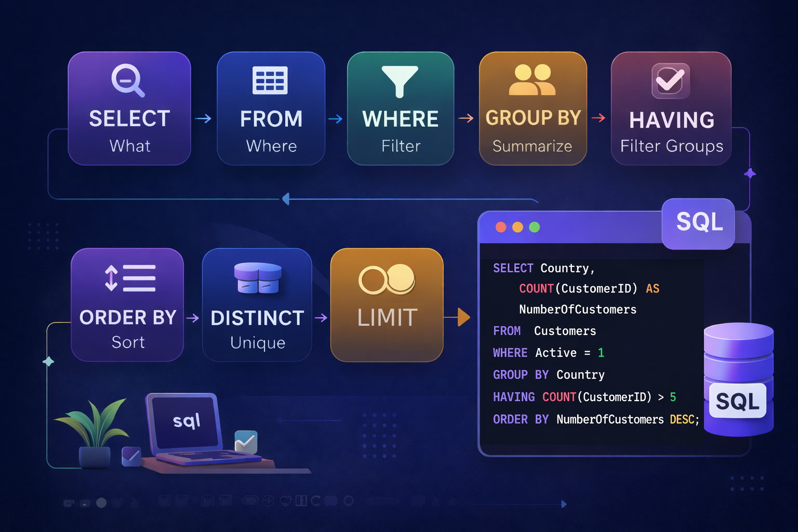Viewport: 798px width, 532px height.
Task: Click the 'HAVING COUNT(CustomerID) > 5' code line
Action: pos(584,397)
